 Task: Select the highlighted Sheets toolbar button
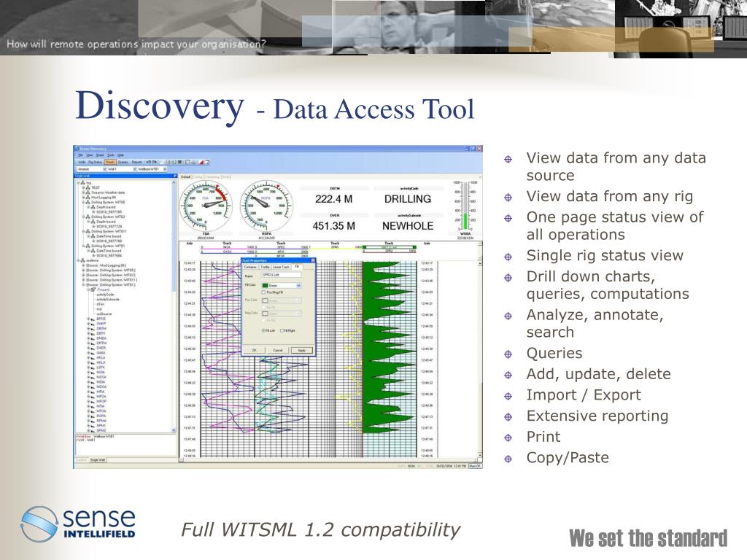pos(111,162)
